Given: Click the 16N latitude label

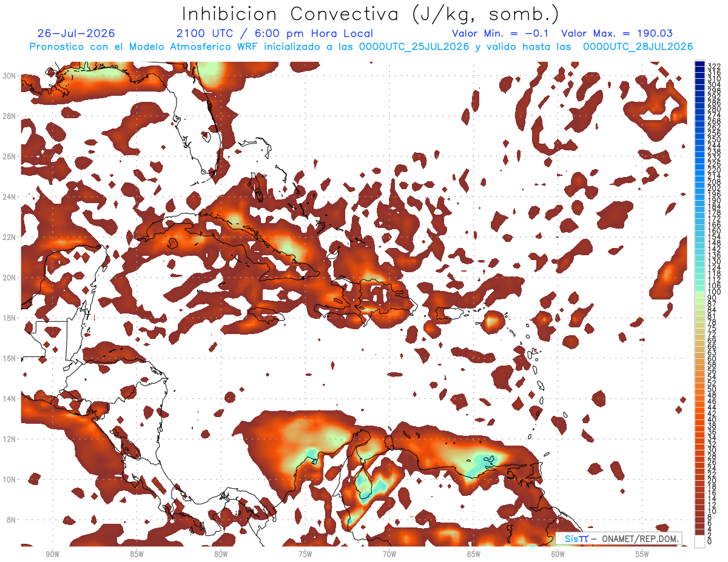Looking at the screenshot, I should coord(10,358).
